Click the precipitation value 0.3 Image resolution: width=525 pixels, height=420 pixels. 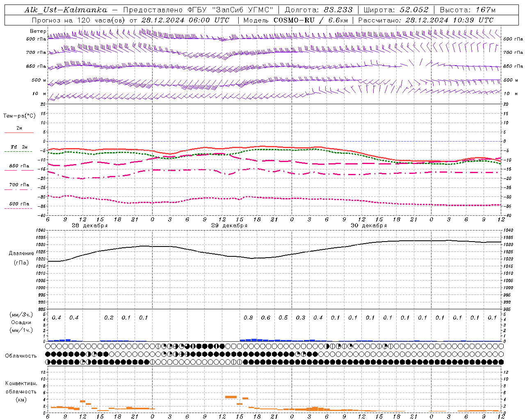point(301,318)
